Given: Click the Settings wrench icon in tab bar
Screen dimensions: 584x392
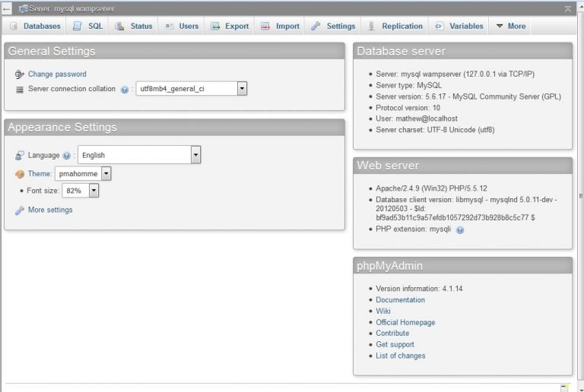Looking at the screenshot, I should coord(316,26).
